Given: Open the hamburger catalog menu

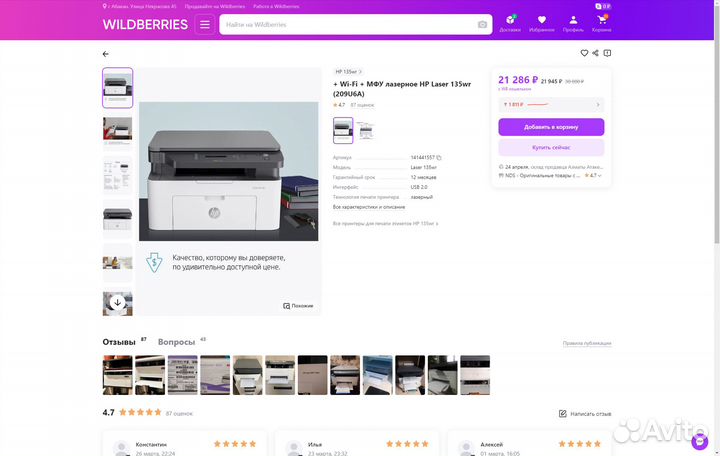Looking at the screenshot, I should pyautogui.click(x=205, y=24).
